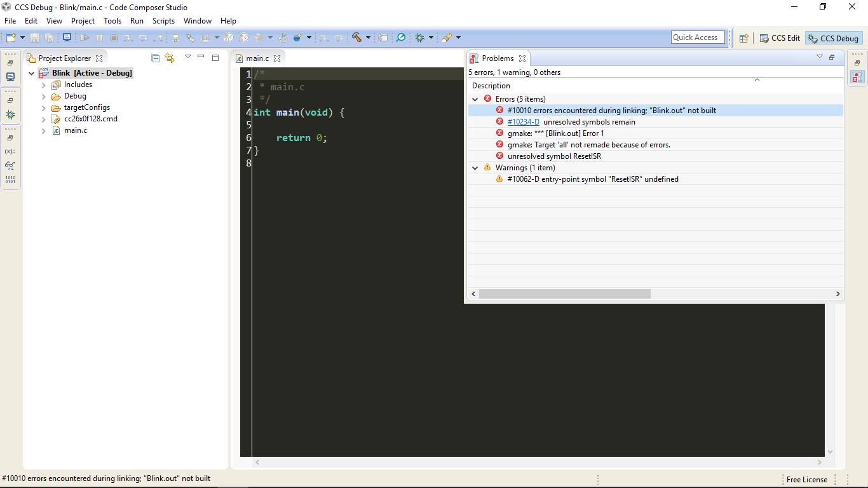The height and width of the screenshot is (488, 868).
Task: Click the Save All toolbar icon
Action: pos(49,37)
